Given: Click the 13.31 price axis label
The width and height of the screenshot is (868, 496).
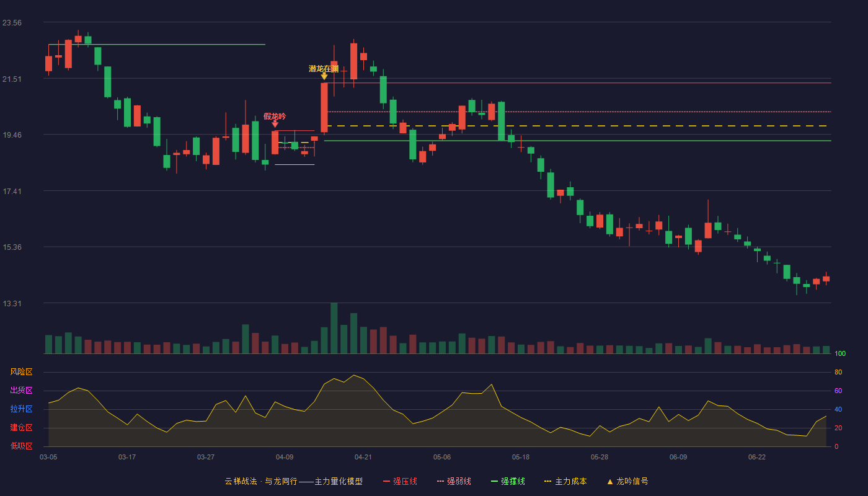Looking at the screenshot, I should 12,304.
